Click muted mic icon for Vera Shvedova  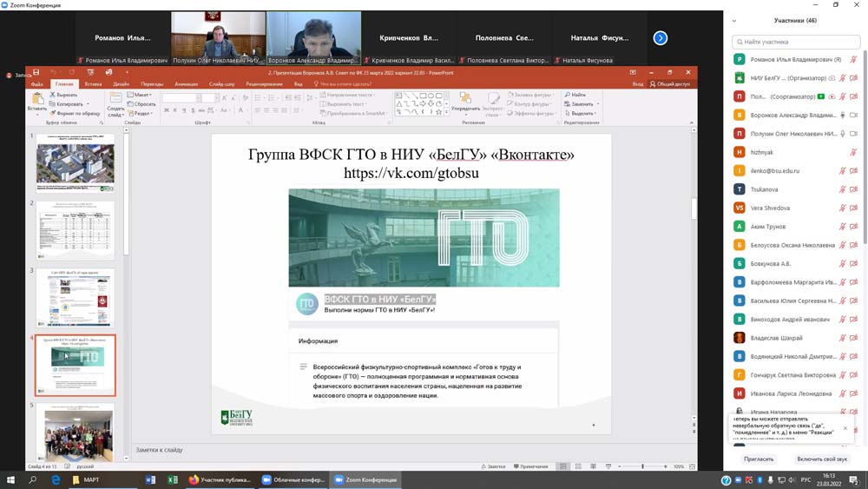coord(842,208)
